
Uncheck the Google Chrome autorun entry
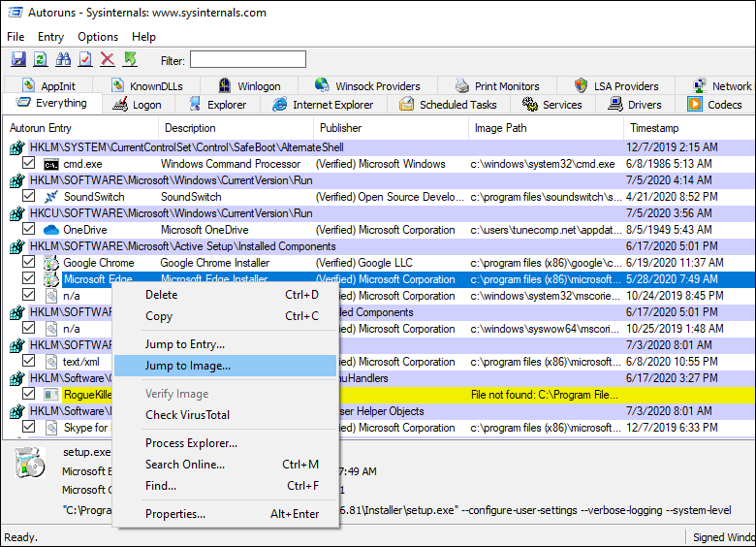tap(28, 262)
